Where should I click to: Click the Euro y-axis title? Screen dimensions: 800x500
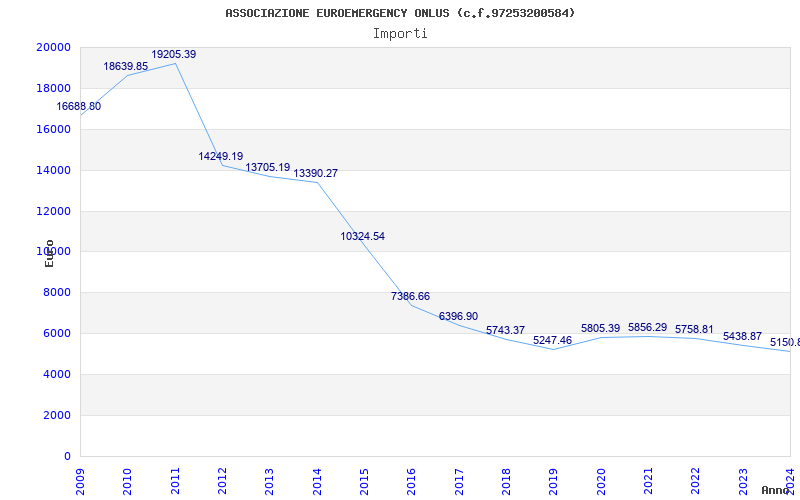point(49,254)
